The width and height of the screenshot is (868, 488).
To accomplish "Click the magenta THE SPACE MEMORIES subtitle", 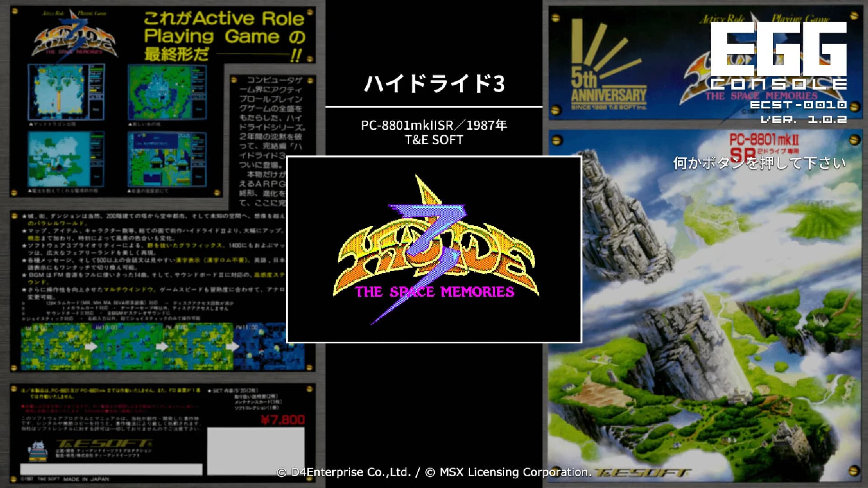I will coord(434,292).
